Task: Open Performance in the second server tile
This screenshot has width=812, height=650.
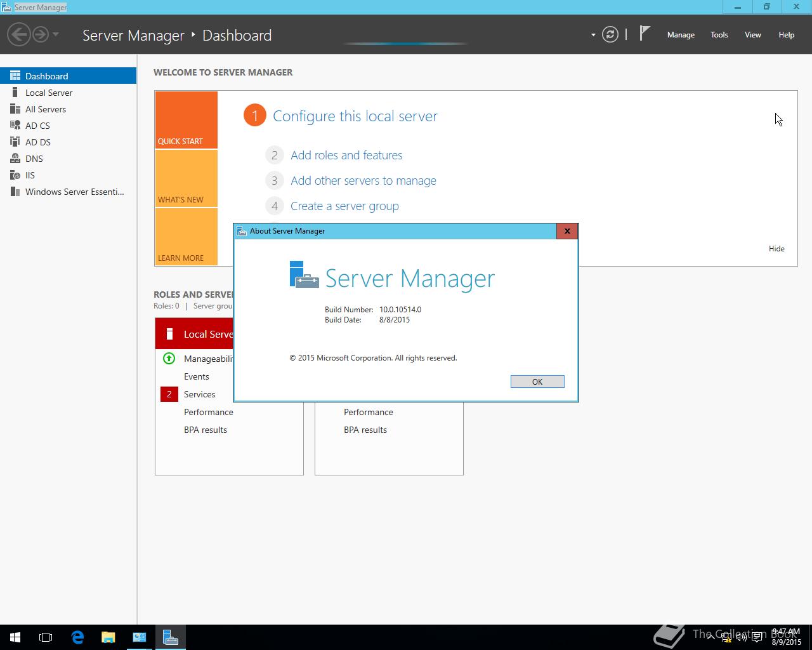Action: coord(369,412)
